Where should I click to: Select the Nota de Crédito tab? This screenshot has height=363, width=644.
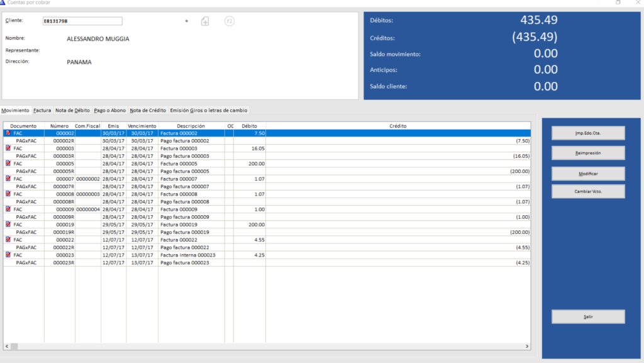(147, 110)
